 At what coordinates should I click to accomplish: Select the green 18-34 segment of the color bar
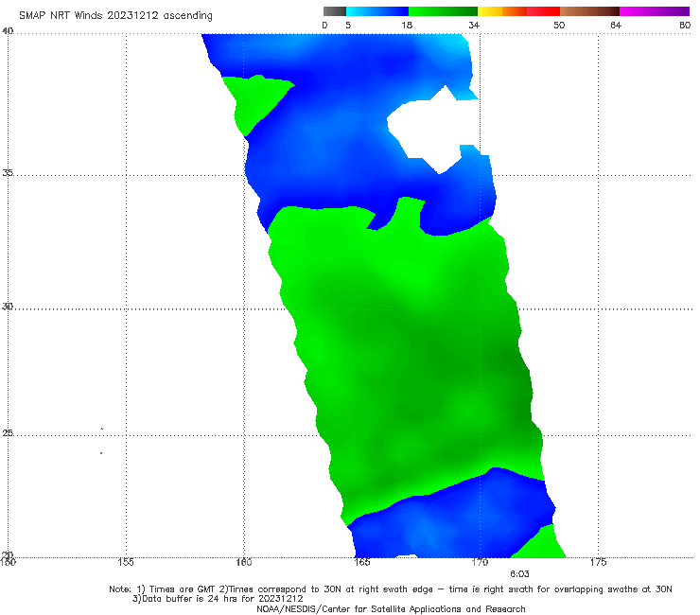point(443,11)
